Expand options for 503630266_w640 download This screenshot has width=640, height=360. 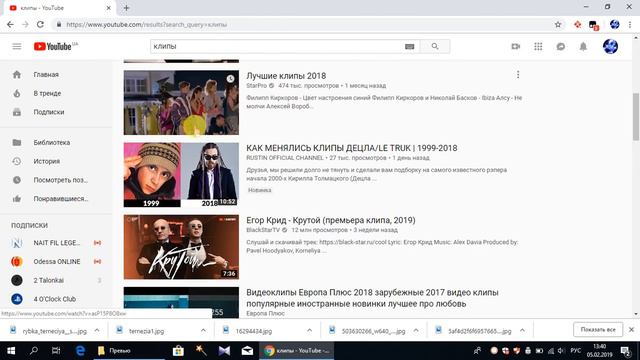[416, 330]
